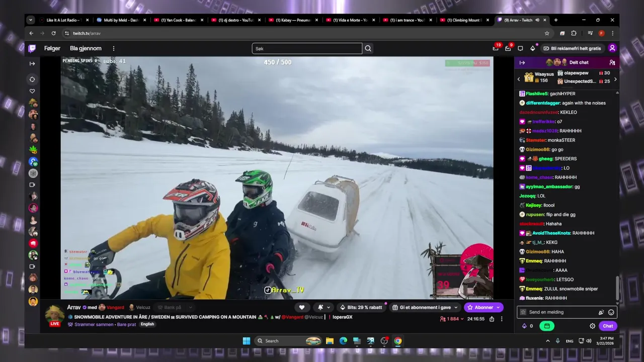Expand the viewer count 1 884 dropdown

(452, 319)
